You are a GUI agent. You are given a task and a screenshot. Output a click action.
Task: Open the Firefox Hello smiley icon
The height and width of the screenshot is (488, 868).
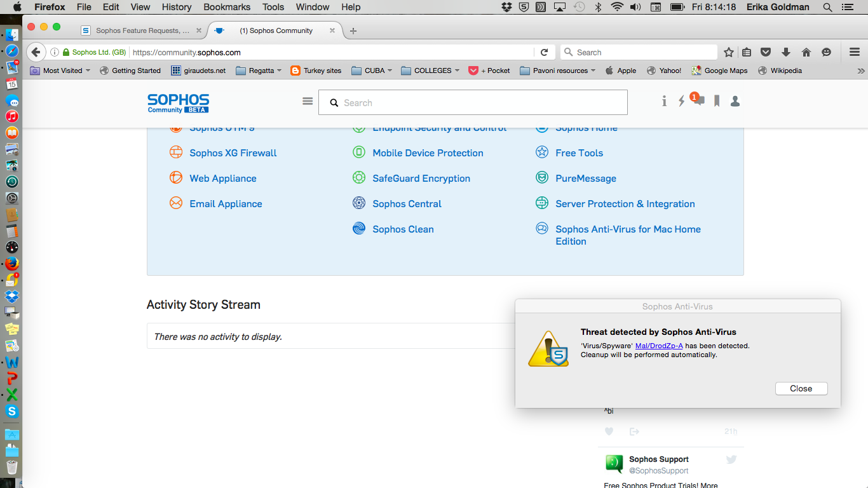coord(826,52)
